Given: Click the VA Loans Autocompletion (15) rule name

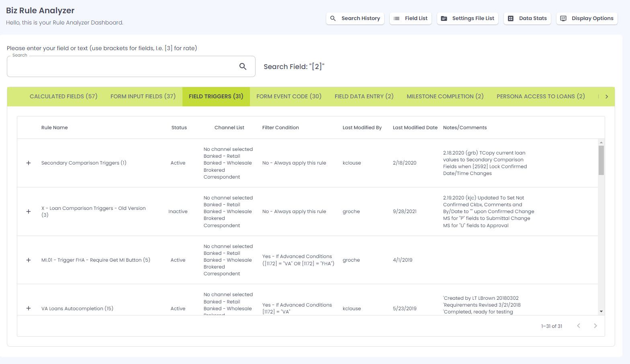Looking at the screenshot, I should [x=77, y=309].
